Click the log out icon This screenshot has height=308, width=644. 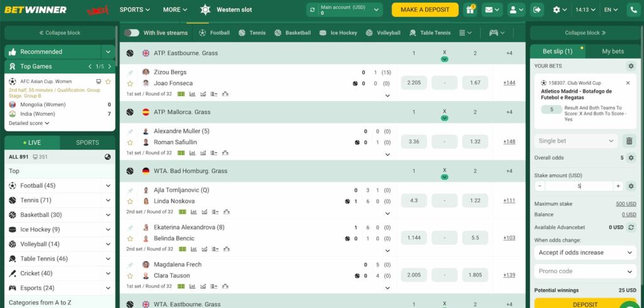[x=537, y=10]
